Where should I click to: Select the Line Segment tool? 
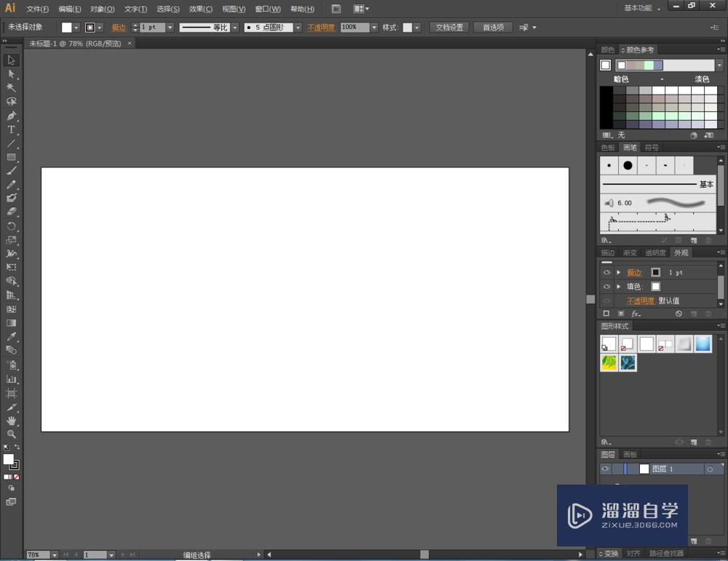point(11,143)
